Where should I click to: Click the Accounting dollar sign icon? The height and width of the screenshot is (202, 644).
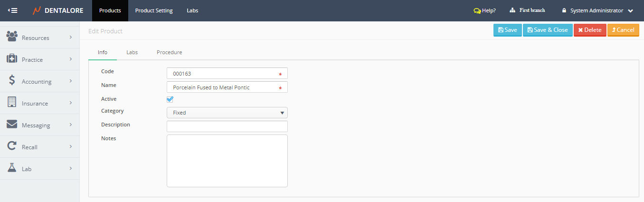click(12, 81)
